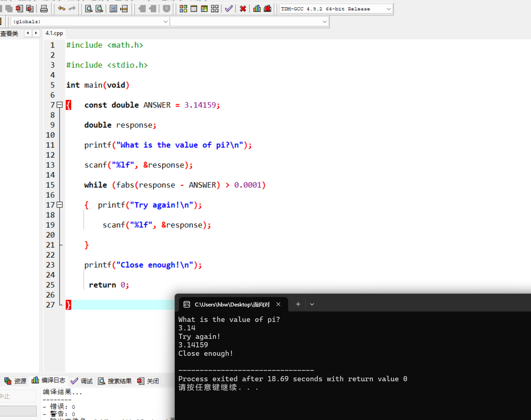
Task: Select the C:\Users\hbw\Desktop terminal tab
Action: 233,304
